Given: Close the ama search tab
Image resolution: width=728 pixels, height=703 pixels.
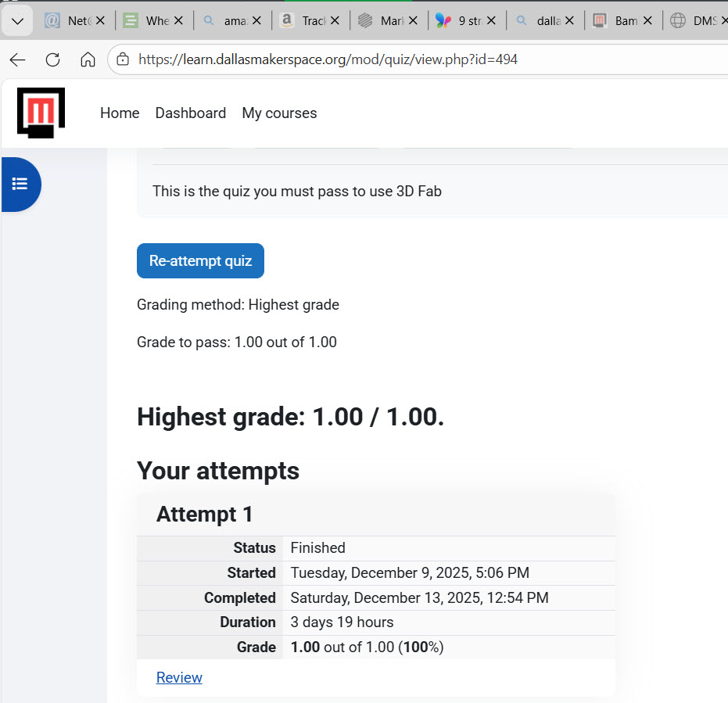Looking at the screenshot, I should (x=256, y=20).
